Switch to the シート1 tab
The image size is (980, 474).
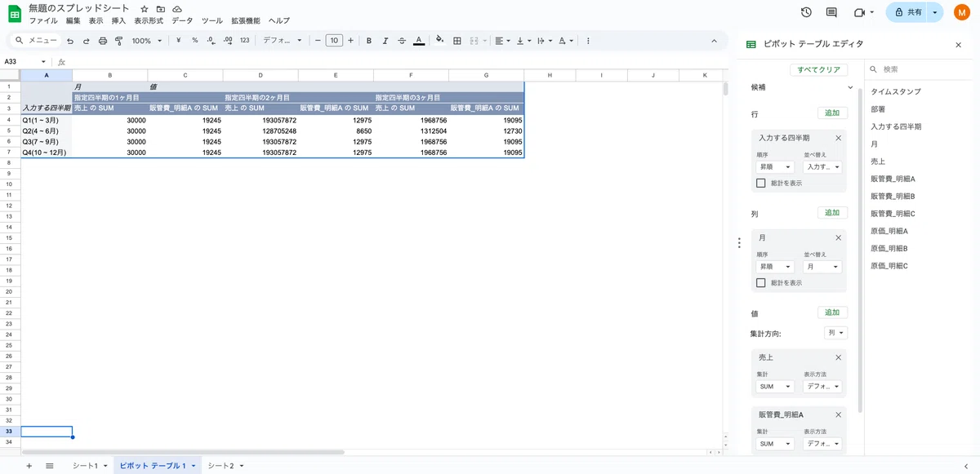point(89,466)
